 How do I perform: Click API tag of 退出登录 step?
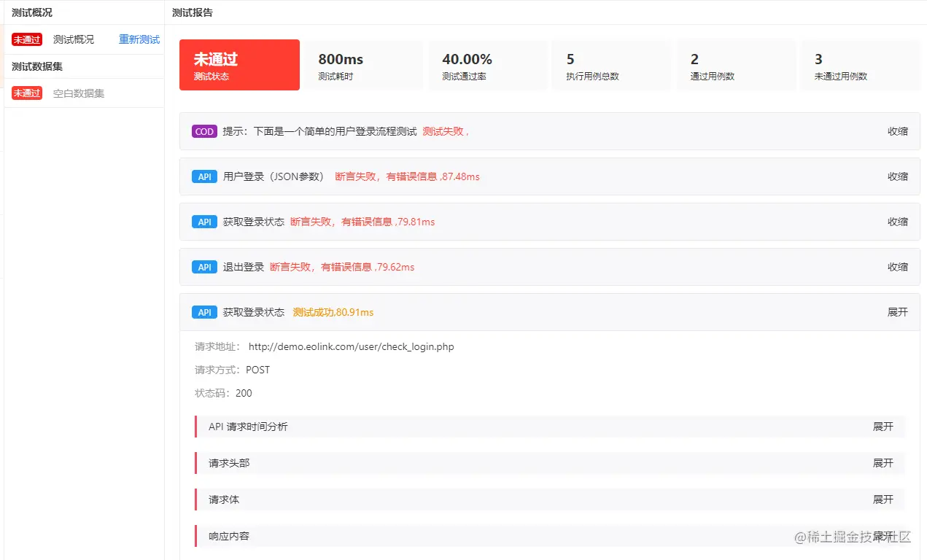204,267
